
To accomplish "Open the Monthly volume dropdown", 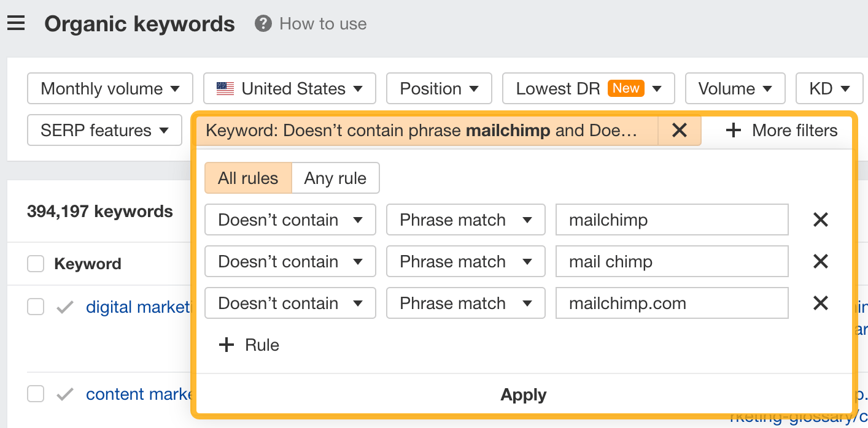I will (109, 88).
